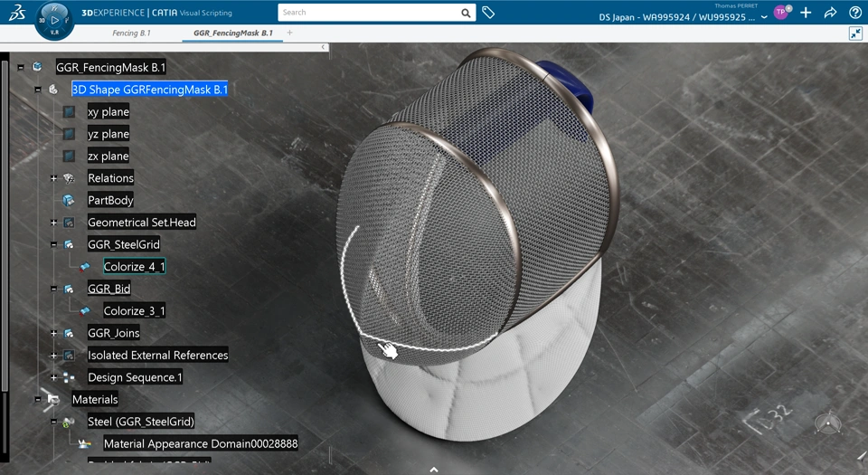Click the Colorize_4_1 feature icon
Screen dimensions: 868x475
pos(84,267)
